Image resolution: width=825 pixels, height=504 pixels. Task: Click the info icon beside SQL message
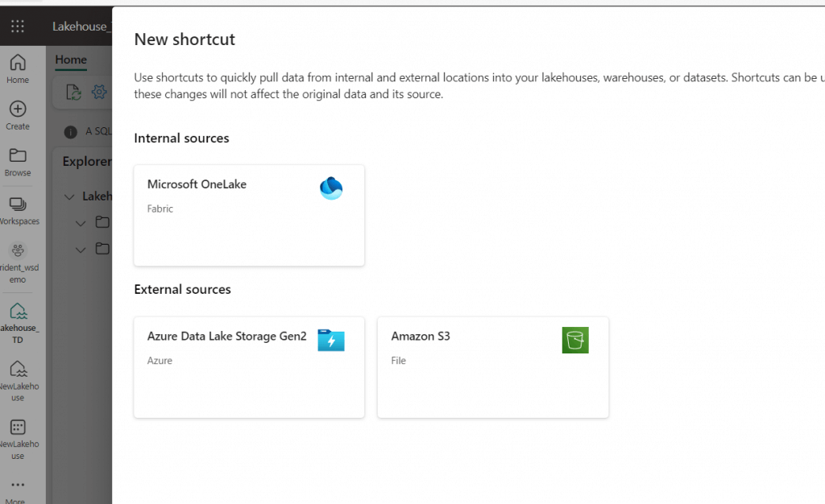(71, 132)
